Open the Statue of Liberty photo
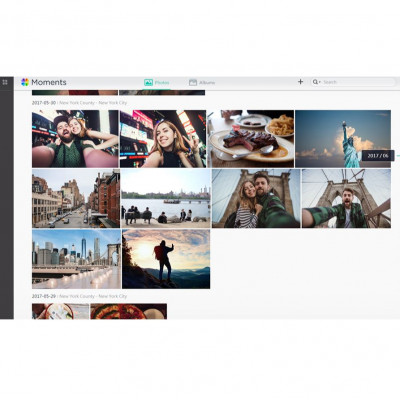This screenshot has height=400, width=400. pyautogui.click(x=343, y=139)
